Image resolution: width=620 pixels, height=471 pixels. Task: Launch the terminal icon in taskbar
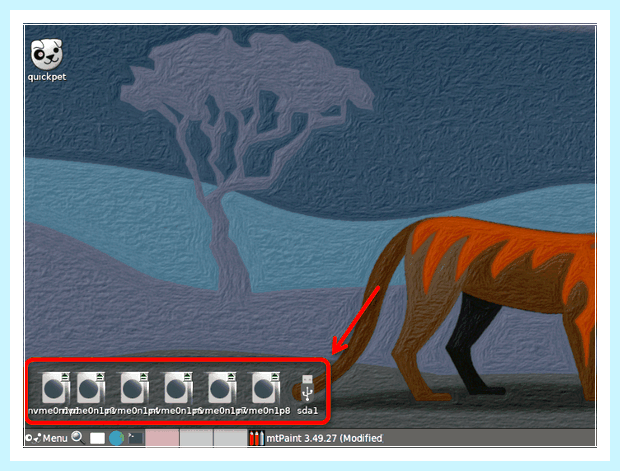coord(136,438)
